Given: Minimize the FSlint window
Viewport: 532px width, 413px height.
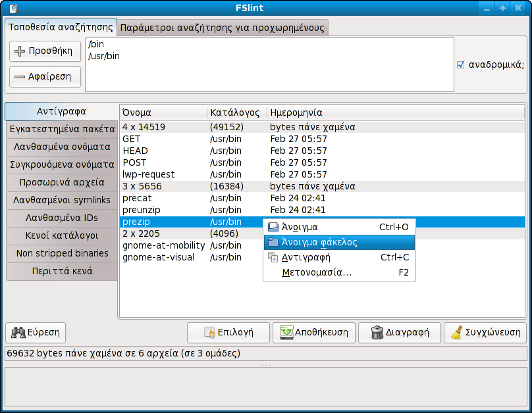Looking at the screenshot, I should pos(487,9).
